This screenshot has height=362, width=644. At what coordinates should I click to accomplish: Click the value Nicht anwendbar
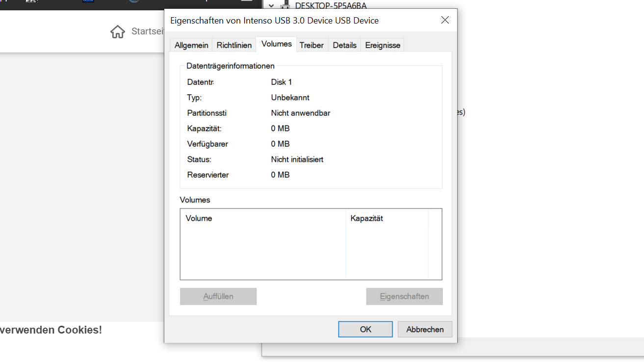301,113
